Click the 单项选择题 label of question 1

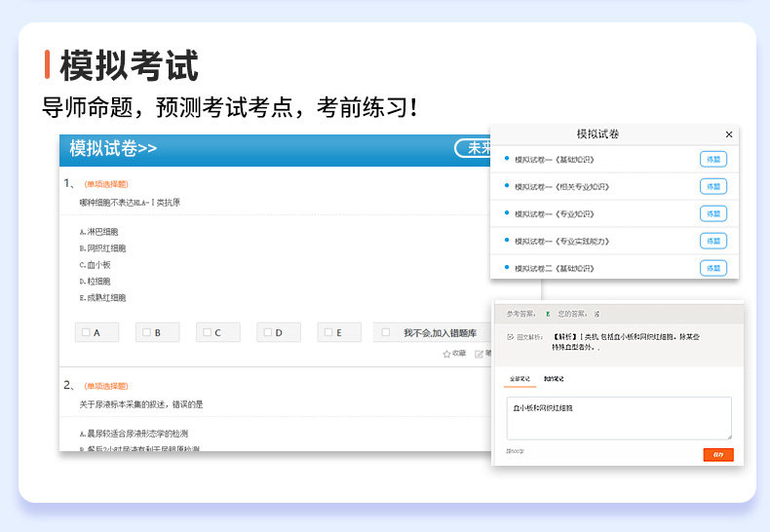pos(106,184)
